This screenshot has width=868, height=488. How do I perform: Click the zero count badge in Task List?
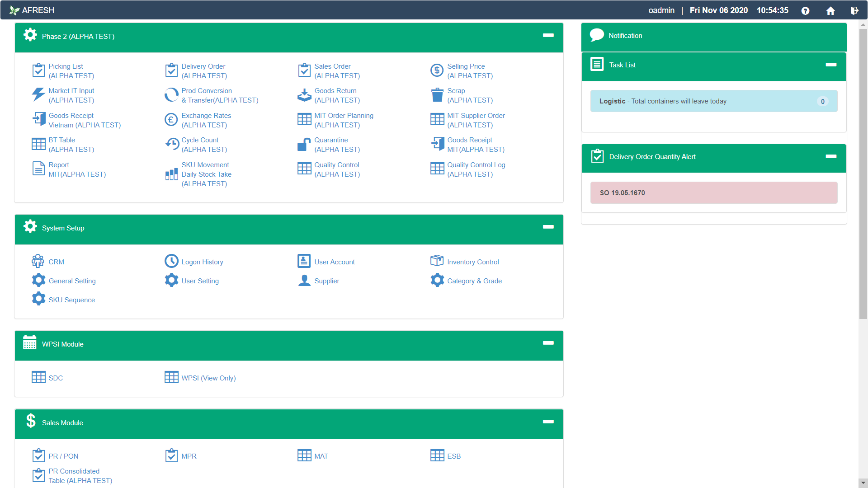click(822, 101)
